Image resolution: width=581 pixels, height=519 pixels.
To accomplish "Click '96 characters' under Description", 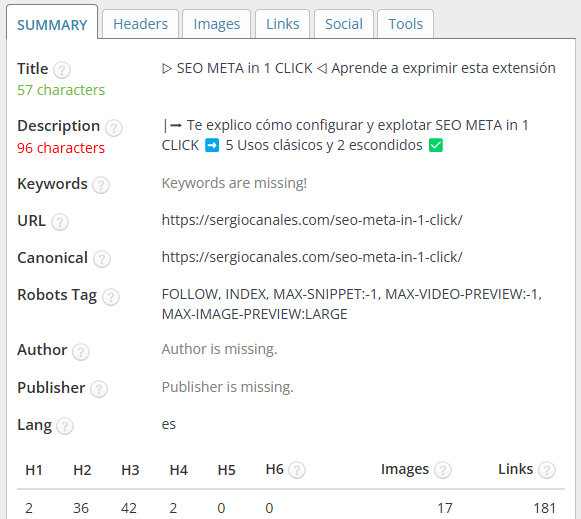I will tap(61, 148).
